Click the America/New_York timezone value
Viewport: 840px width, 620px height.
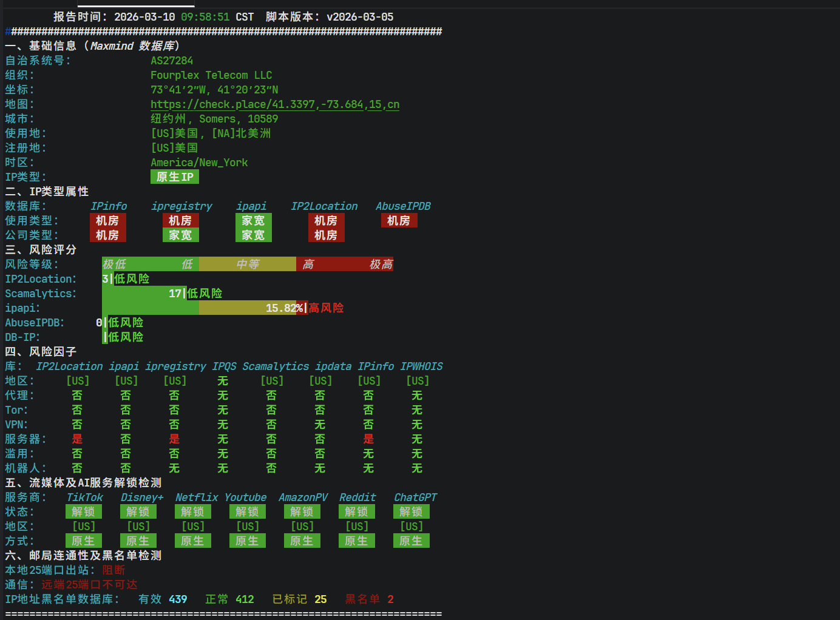coord(199,163)
